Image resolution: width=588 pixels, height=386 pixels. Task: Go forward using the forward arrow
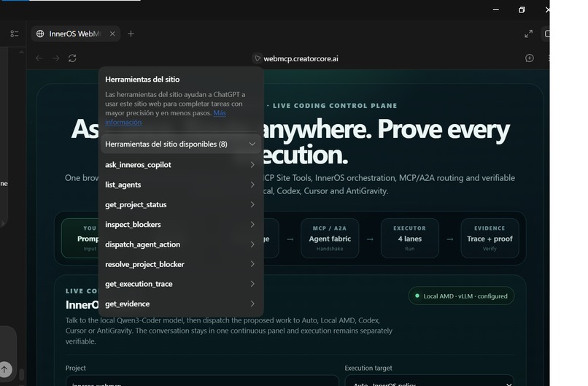click(56, 58)
